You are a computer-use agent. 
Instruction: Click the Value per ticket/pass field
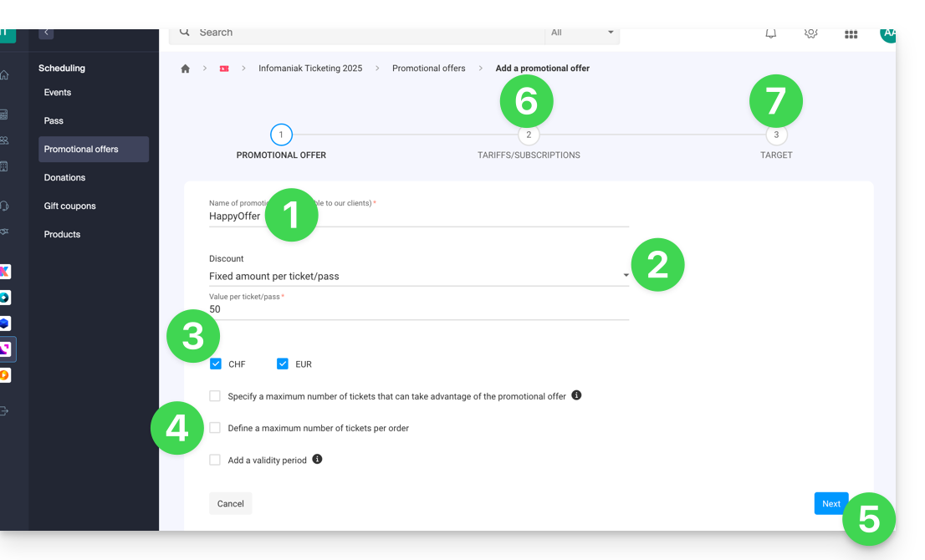tap(418, 309)
